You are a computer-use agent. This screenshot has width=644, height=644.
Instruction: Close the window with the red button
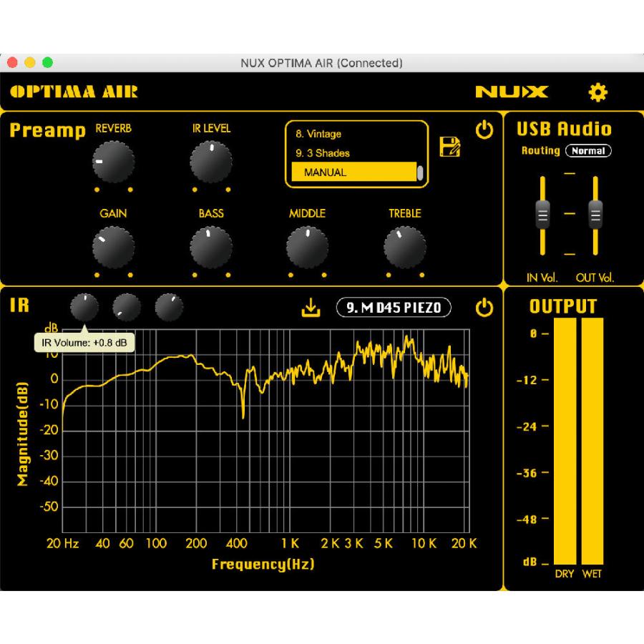tap(12, 62)
